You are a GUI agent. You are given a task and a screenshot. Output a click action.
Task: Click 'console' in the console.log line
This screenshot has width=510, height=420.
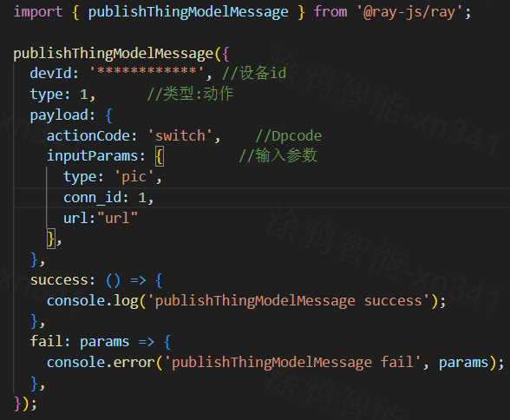click(75, 300)
